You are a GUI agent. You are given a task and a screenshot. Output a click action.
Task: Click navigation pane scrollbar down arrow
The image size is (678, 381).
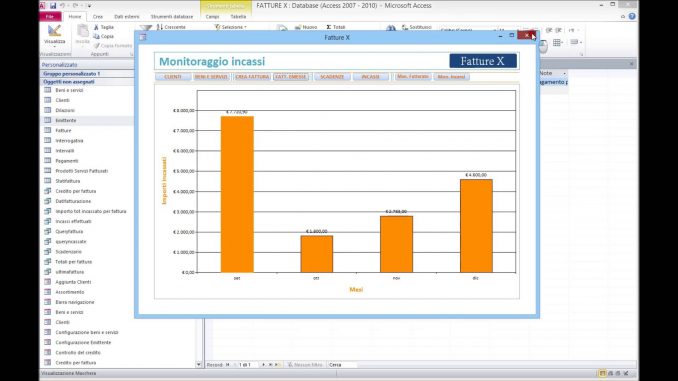199,365
